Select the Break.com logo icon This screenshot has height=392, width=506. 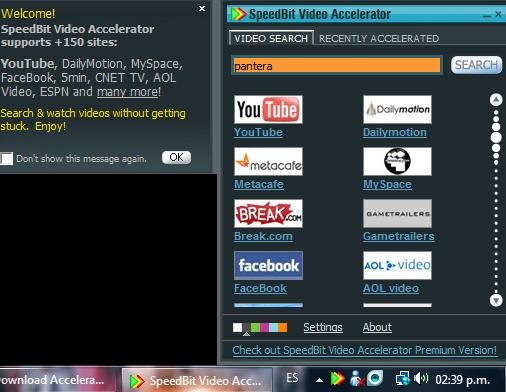point(268,213)
